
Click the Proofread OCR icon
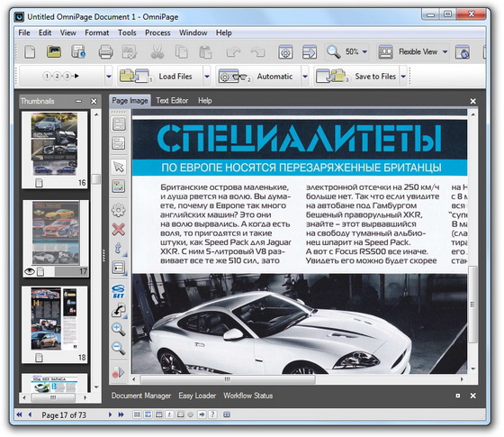[130, 52]
